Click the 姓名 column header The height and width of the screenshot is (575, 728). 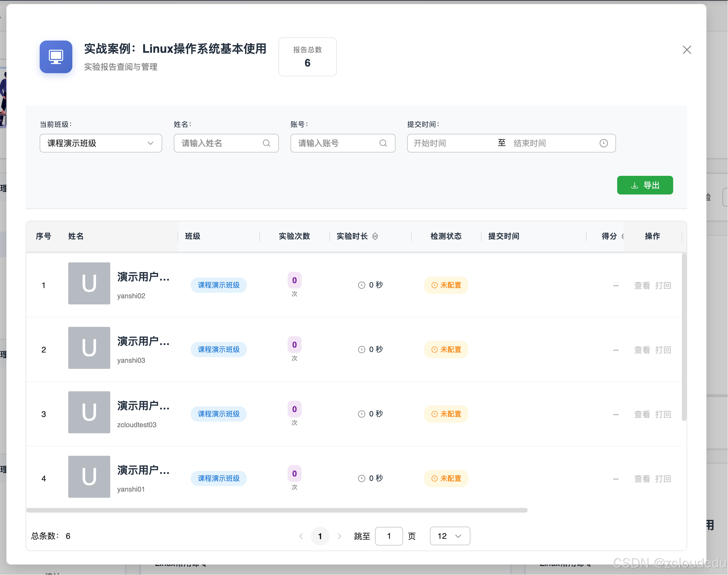(x=76, y=236)
